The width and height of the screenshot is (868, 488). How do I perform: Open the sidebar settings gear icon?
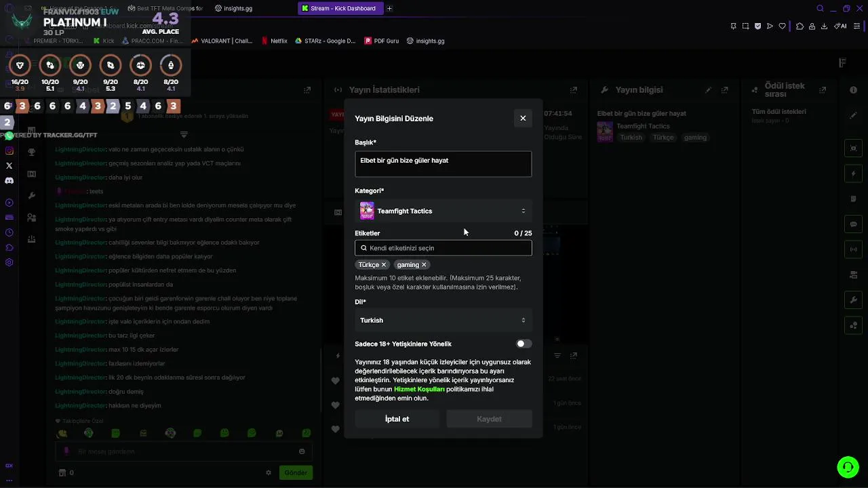tap(9, 262)
